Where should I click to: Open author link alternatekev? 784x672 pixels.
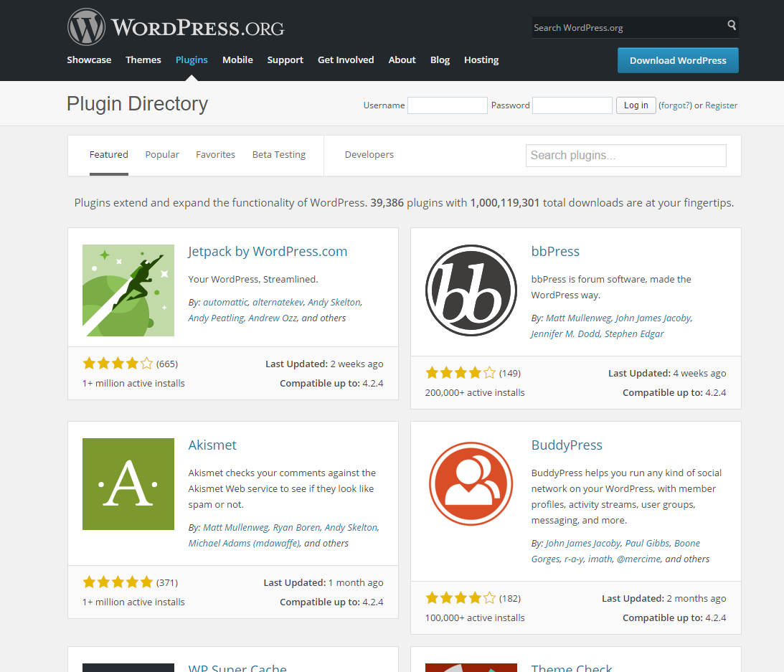[x=278, y=302]
